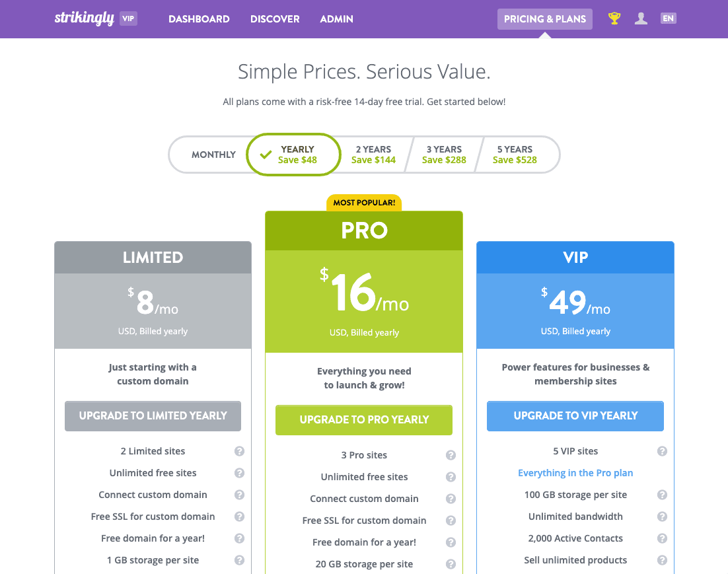Click help icon beside 5 VIP sites
Viewport: 728px width, 574px height.
[x=662, y=451]
